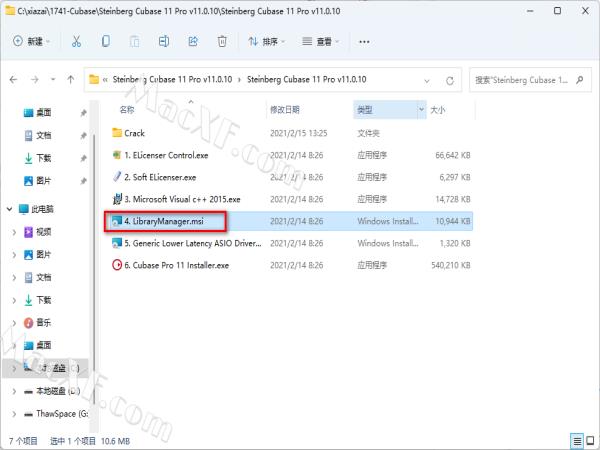Screen dimensions: 600x450
Task: Open the recent locations dropdown arrow
Action: tap(53, 80)
